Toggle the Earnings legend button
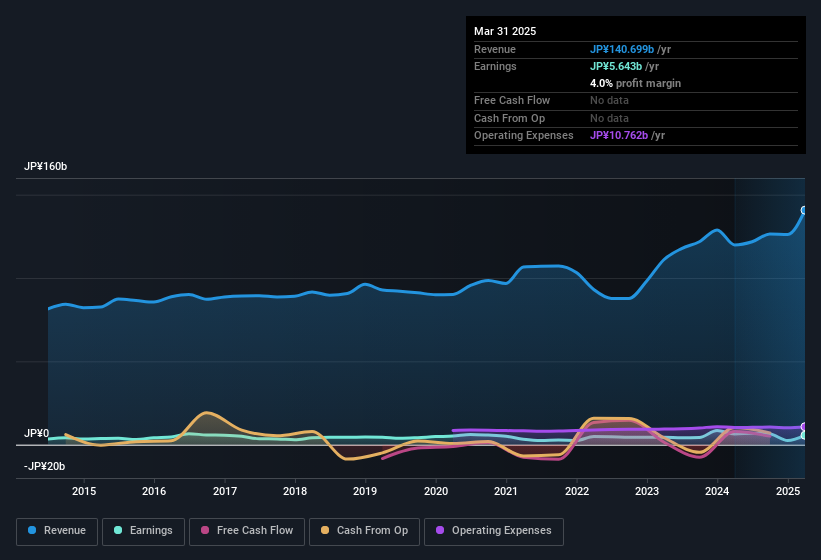 tap(143, 531)
